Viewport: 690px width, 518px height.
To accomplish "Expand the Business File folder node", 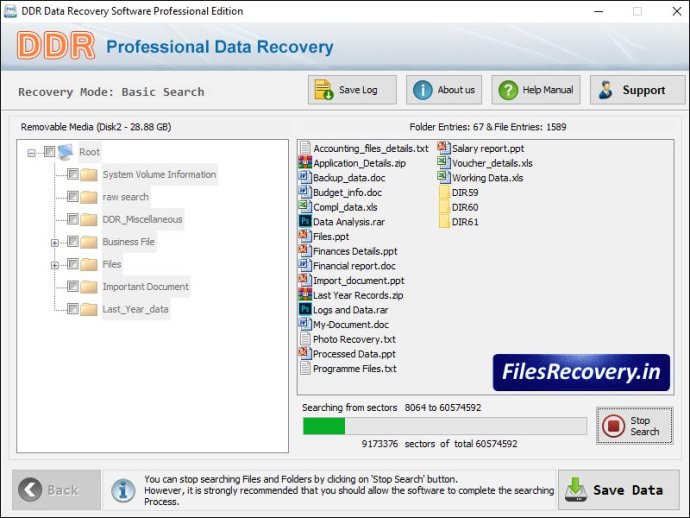I will point(55,242).
